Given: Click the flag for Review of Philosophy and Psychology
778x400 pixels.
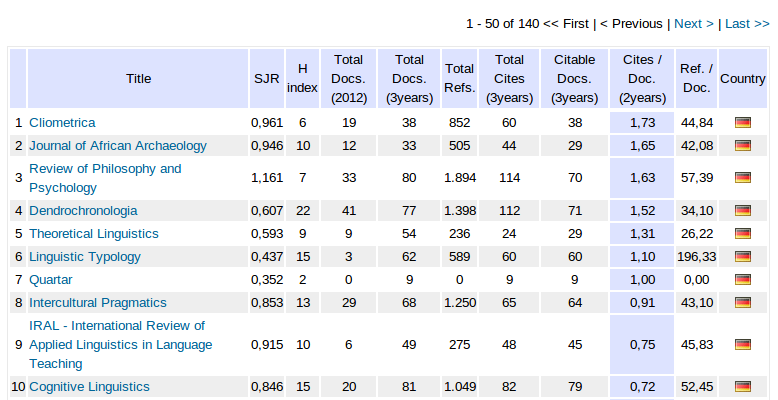Looking at the screenshot, I should 743,178.
